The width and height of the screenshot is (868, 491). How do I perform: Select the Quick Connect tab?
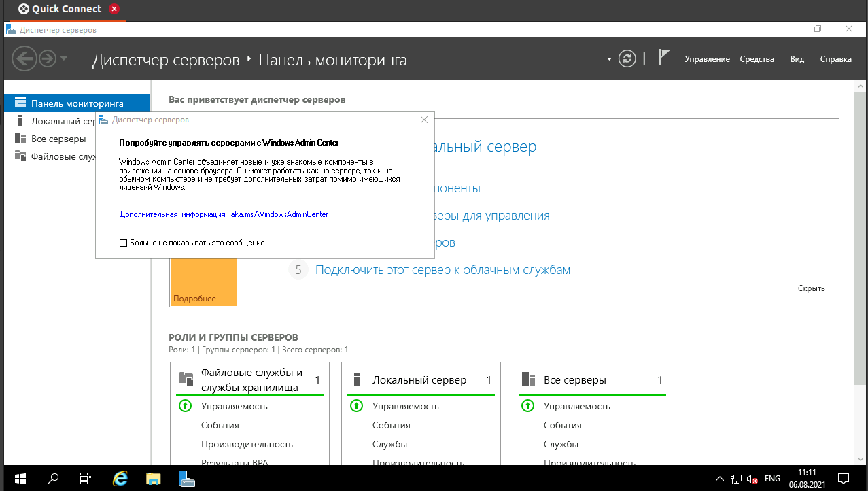click(67, 9)
